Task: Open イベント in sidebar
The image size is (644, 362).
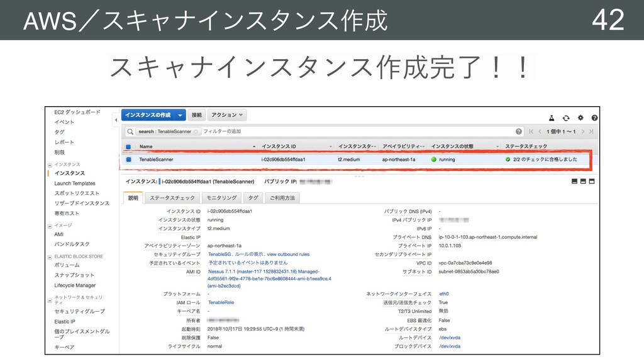Action: point(64,122)
